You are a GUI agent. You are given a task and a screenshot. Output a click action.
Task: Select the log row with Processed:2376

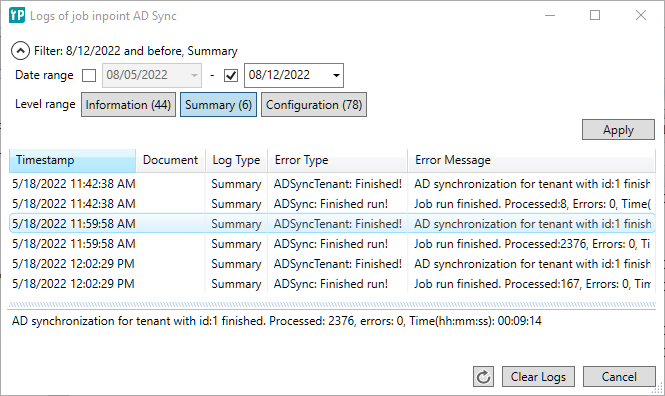point(332,244)
